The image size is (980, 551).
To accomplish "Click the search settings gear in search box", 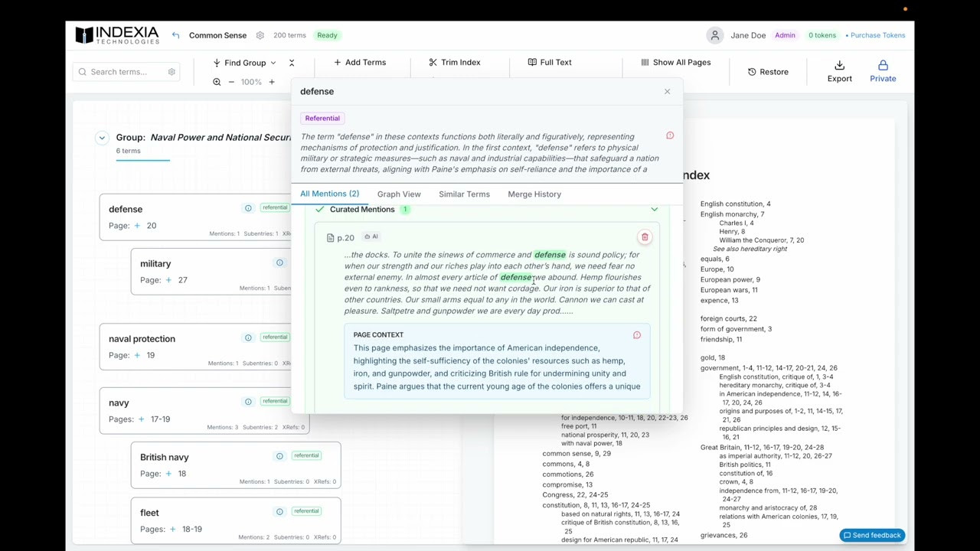I will [171, 72].
